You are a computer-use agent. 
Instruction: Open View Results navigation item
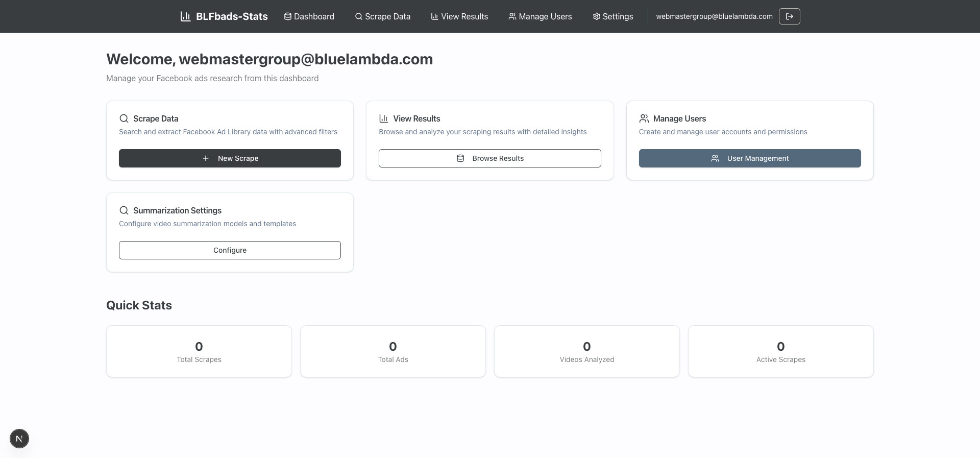(459, 16)
